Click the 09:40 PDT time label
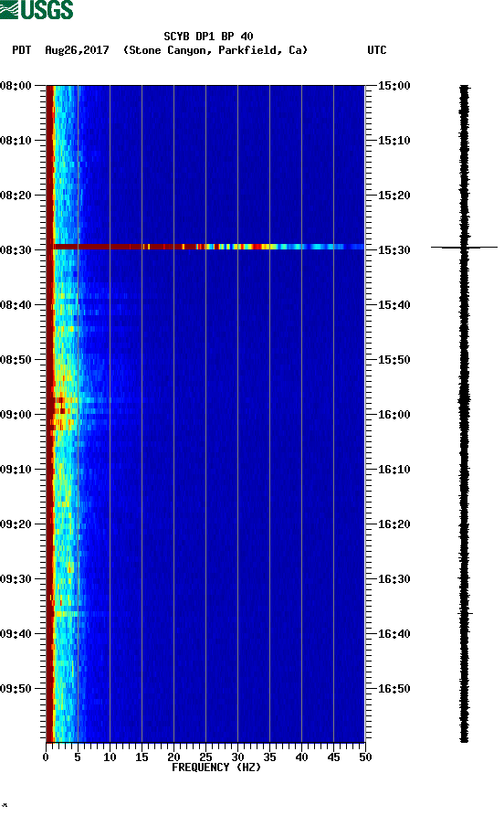 point(16,634)
